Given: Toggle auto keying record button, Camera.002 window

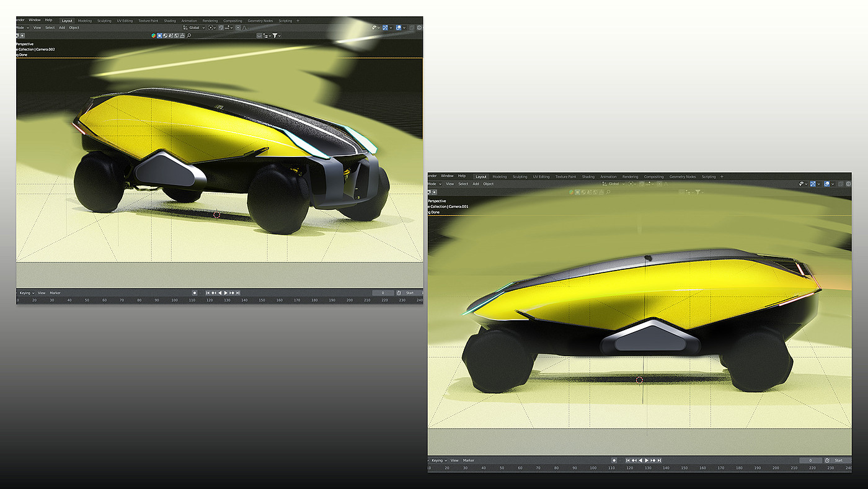Looking at the screenshot, I should (x=194, y=293).
